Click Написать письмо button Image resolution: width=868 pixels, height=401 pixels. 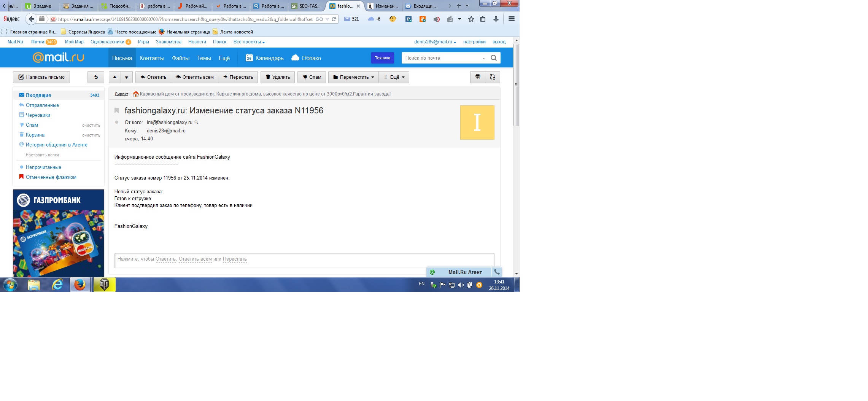pyautogui.click(x=41, y=77)
